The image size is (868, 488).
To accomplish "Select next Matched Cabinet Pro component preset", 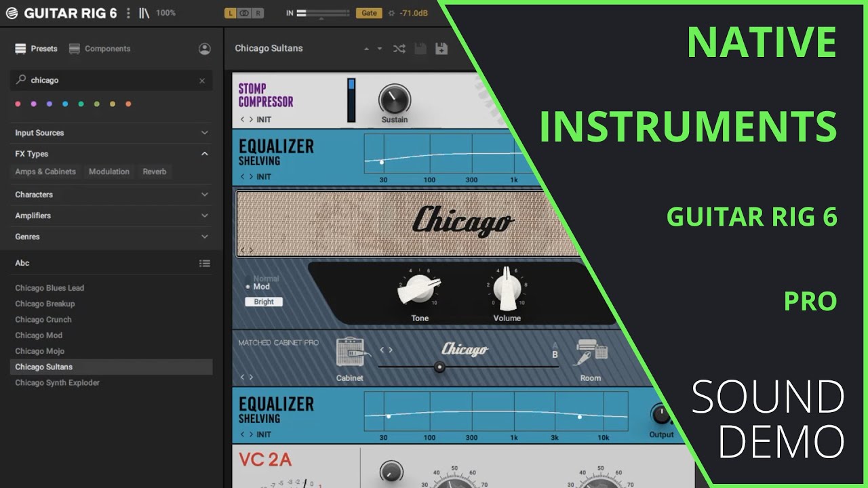I will tap(251, 378).
